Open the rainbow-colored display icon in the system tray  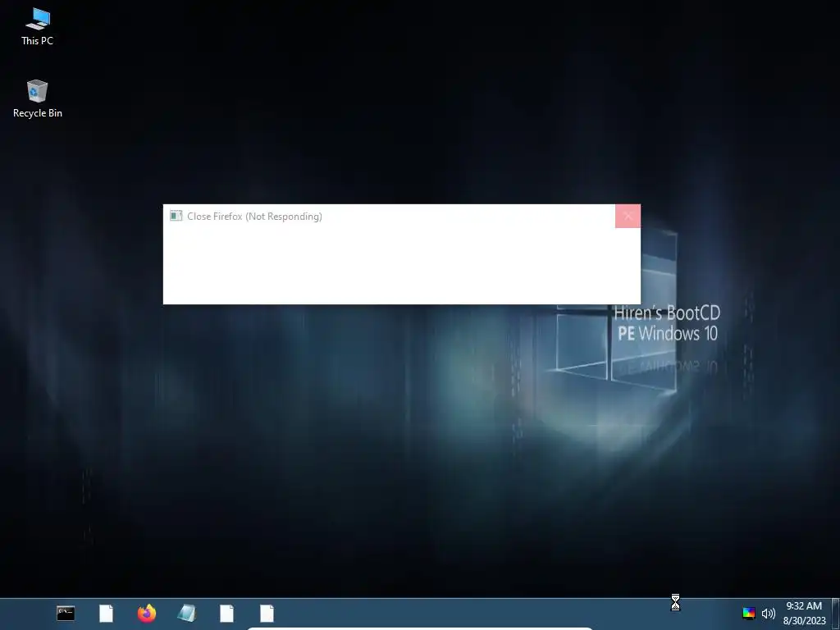tap(748, 614)
